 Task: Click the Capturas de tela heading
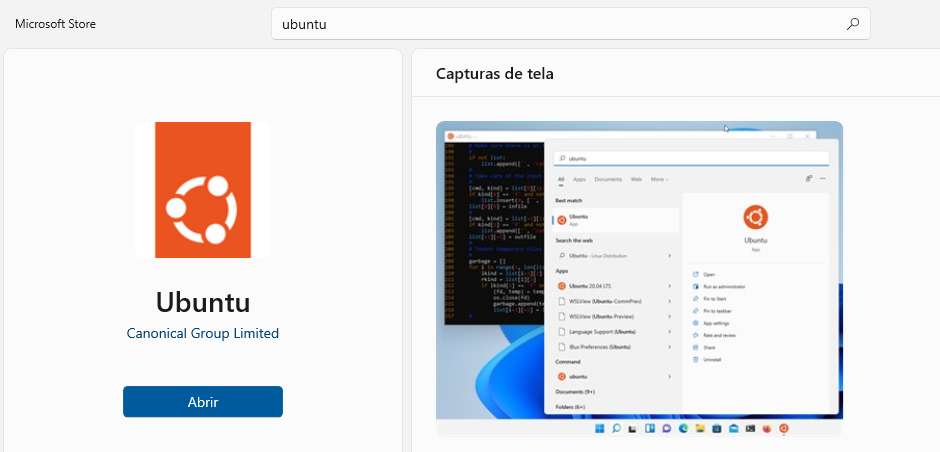pos(495,73)
